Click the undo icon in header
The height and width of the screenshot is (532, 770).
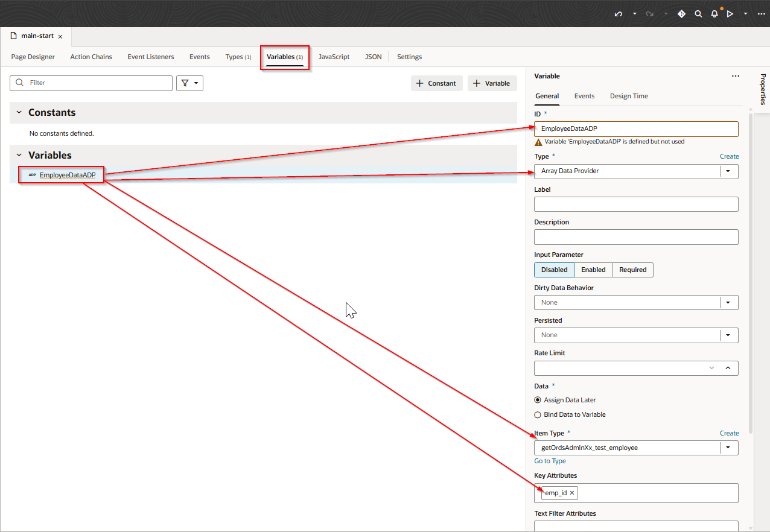click(619, 14)
